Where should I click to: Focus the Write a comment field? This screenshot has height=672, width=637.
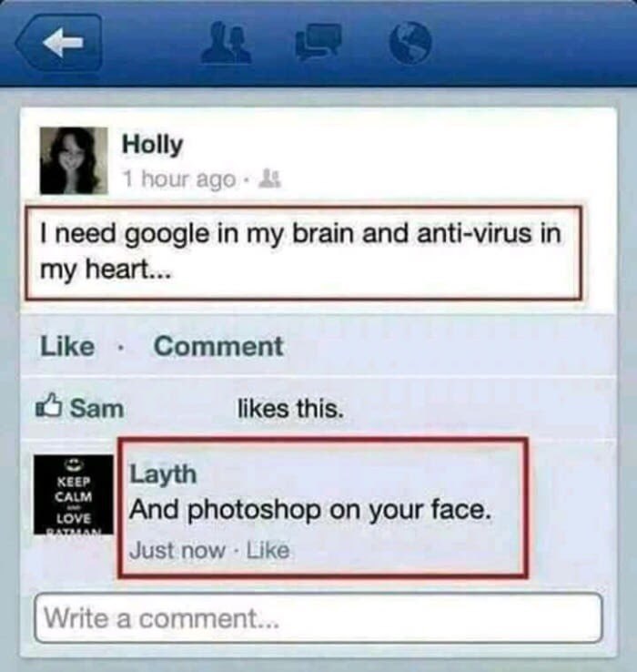click(x=318, y=617)
